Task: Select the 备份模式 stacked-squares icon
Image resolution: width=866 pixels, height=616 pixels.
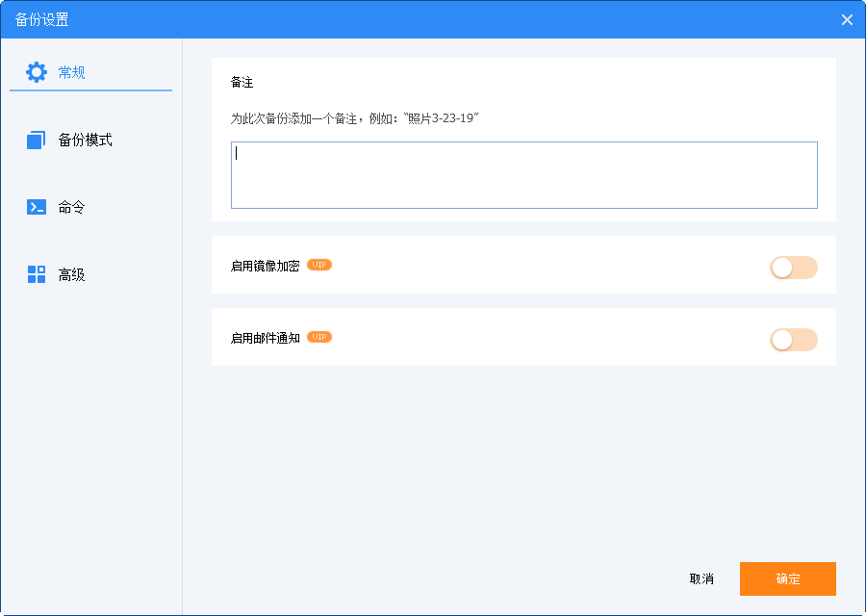Action: point(37,141)
